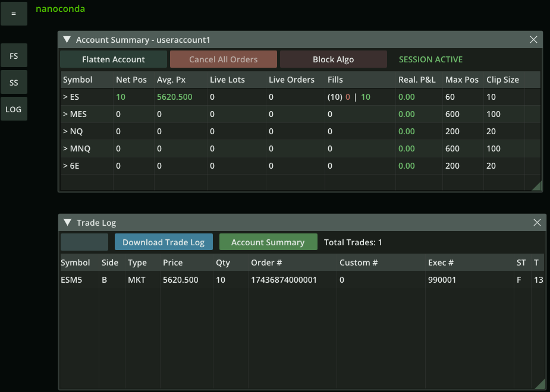
Task: Expand the ES symbol row
Action: [71, 97]
